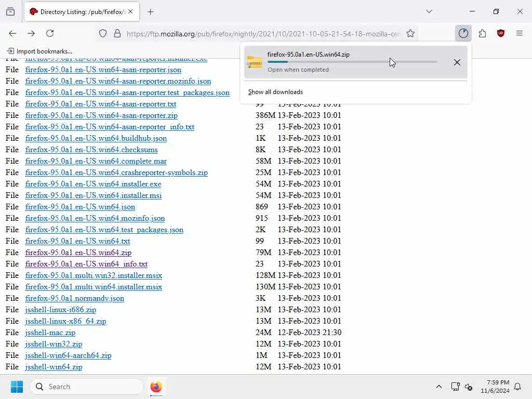Image resolution: width=532 pixels, height=399 pixels.
Task: Open win64.test_packages.json link
Action: (104, 230)
